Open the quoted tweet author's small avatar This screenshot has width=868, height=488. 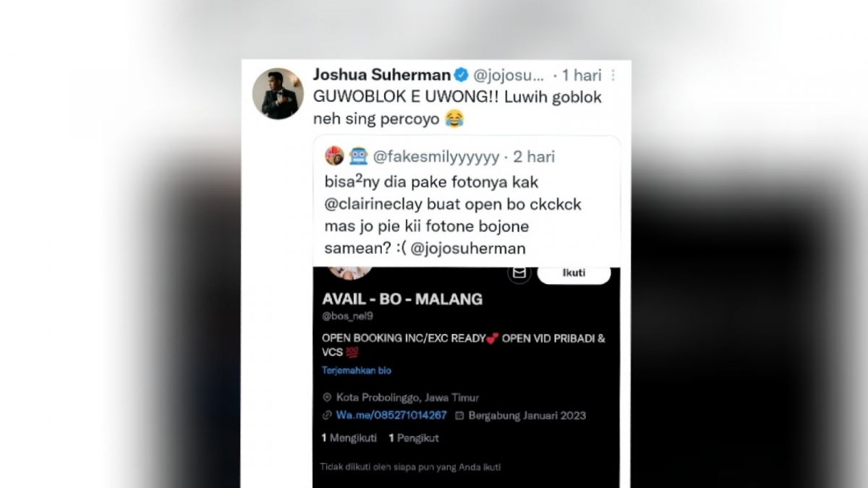coord(334,155)
